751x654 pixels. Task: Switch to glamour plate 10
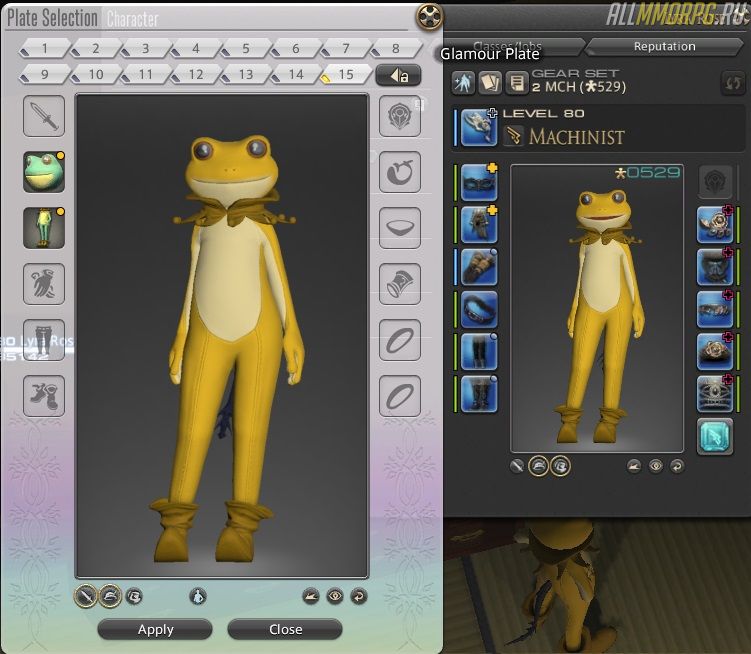[x=95, y=74]
